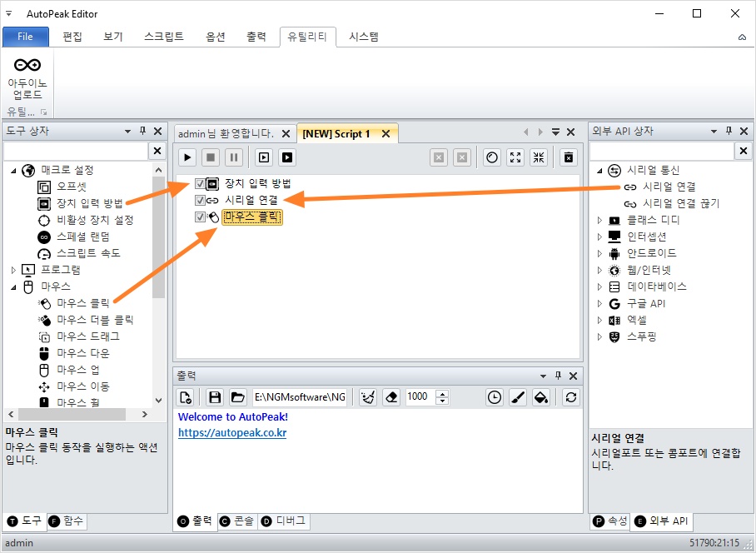Click the tool box search field

tap(76, 151)
